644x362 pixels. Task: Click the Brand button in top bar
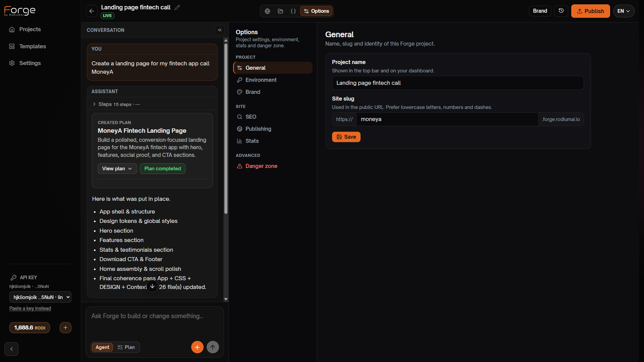(x=540, y=11)
